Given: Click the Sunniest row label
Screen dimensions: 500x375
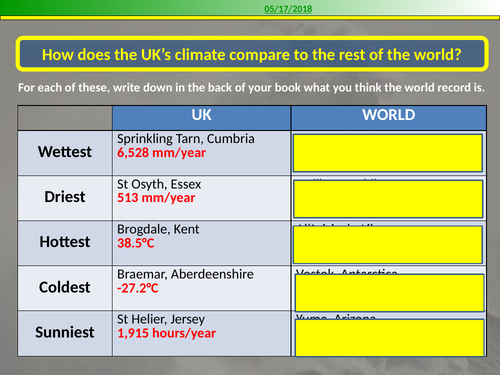Looking at the screenshot, I should click(x=65, y=333).
